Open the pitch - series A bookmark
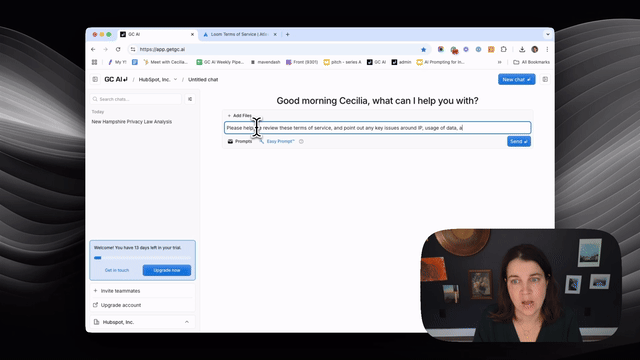The height and width of the screenshot is (360, 640). pos(342,62)
